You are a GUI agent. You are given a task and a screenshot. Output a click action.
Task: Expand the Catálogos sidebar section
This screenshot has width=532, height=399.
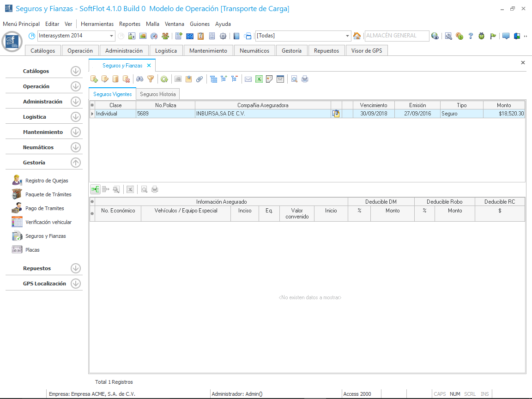coord(76,71)
